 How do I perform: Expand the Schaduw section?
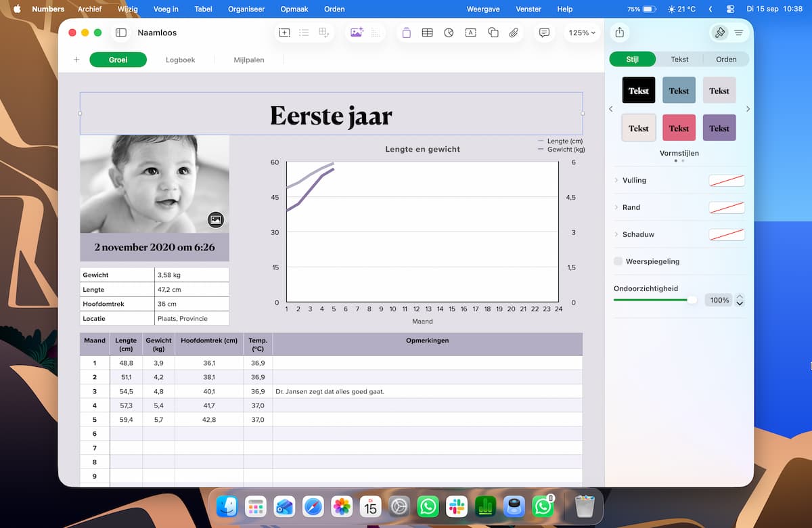[616, 234]
